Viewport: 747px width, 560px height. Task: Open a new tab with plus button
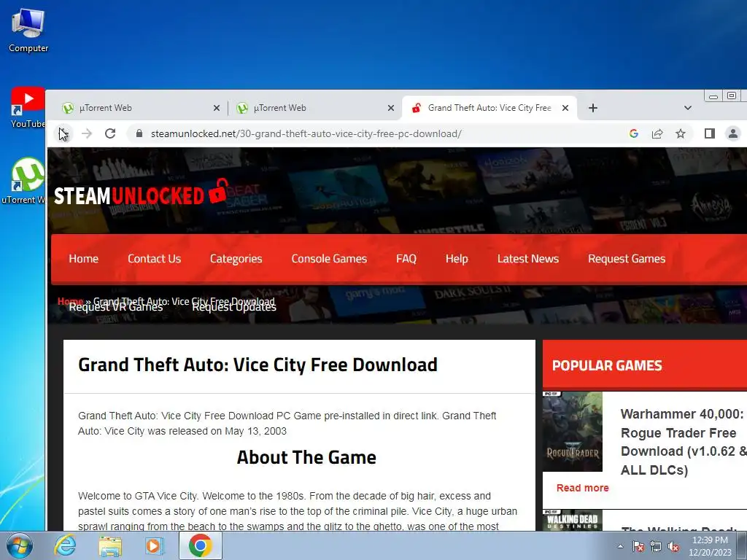coord(592,108)
